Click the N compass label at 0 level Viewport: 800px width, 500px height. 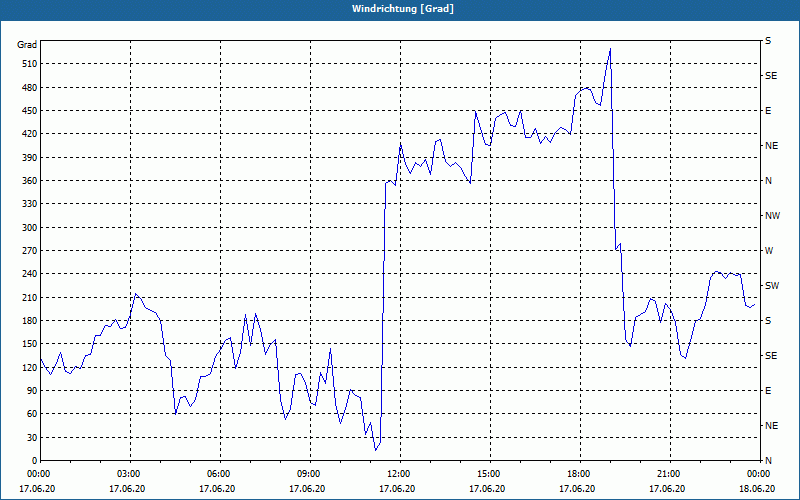click(768, 461)
